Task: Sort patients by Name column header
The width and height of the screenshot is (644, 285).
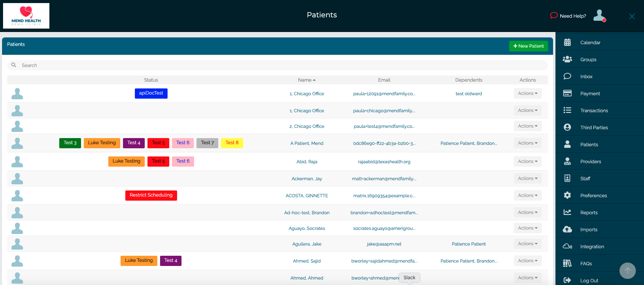Action: (307, 80)
